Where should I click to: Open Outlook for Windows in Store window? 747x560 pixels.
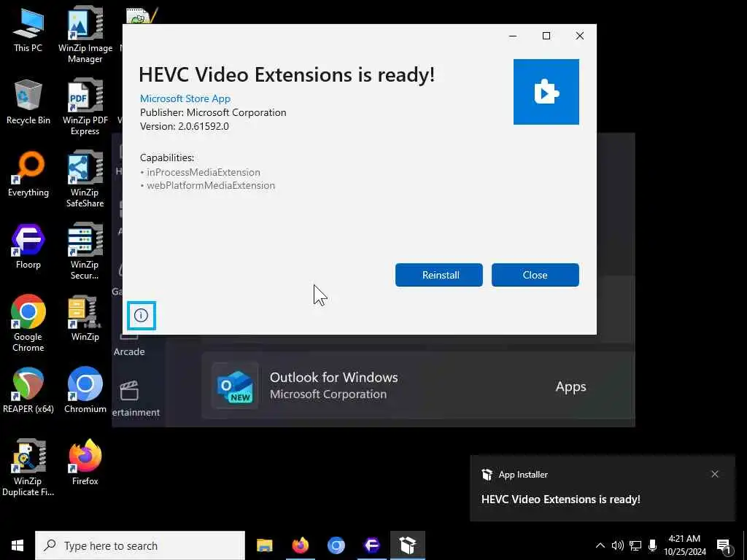tap(418, 386)
